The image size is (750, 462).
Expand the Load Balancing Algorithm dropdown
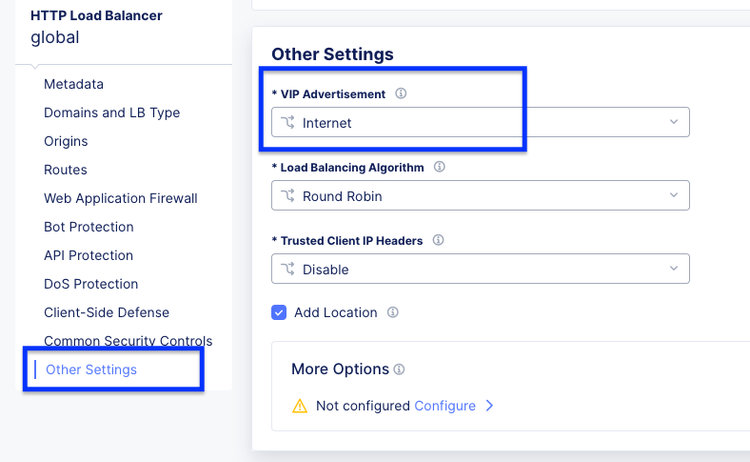point(480,196)
